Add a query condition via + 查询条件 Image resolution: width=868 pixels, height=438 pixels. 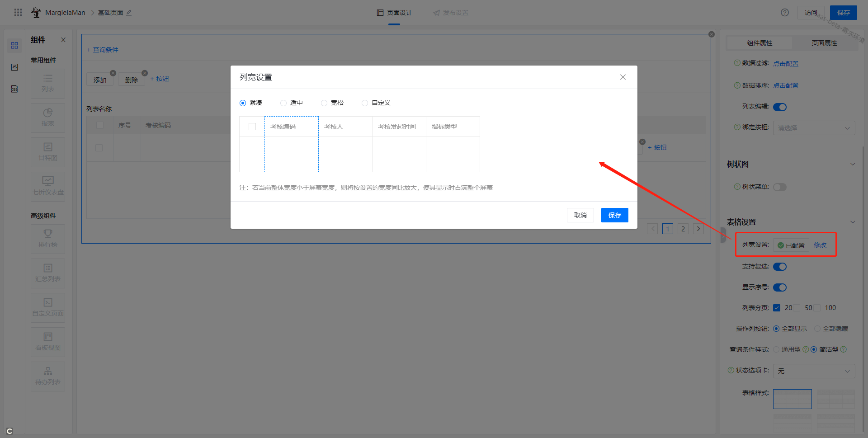point(103,50)
